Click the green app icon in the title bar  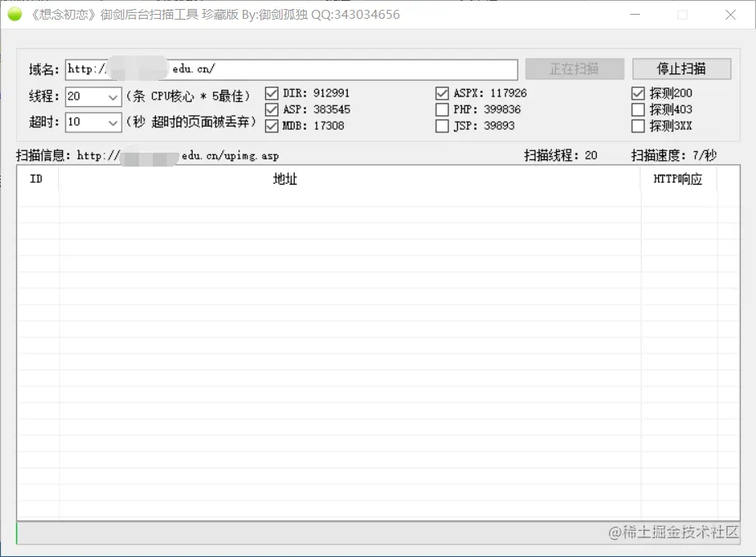coord(15,14)
